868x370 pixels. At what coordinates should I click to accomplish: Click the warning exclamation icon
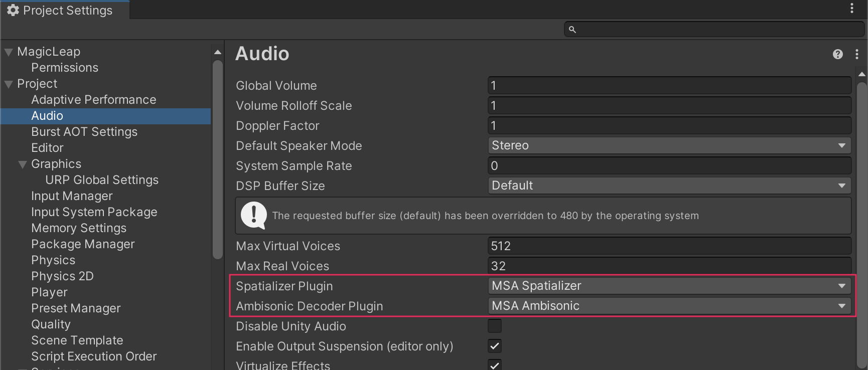tap(254, 216)
